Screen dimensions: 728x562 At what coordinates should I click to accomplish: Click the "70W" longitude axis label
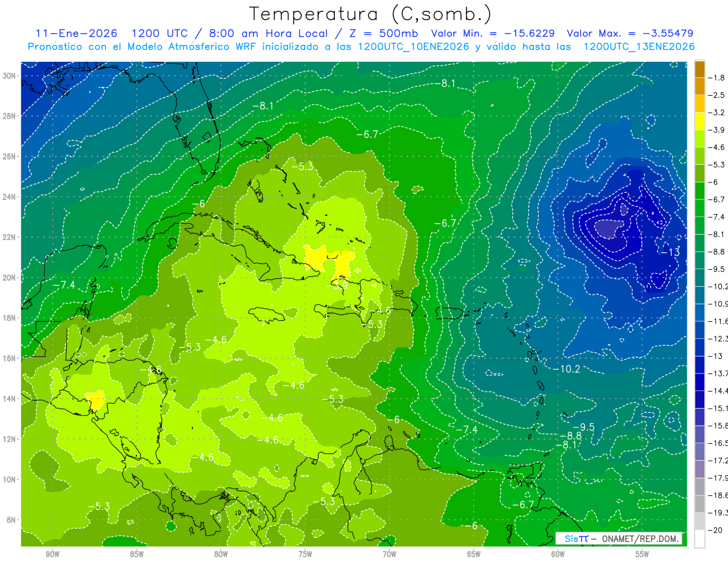tap(389, 554)
